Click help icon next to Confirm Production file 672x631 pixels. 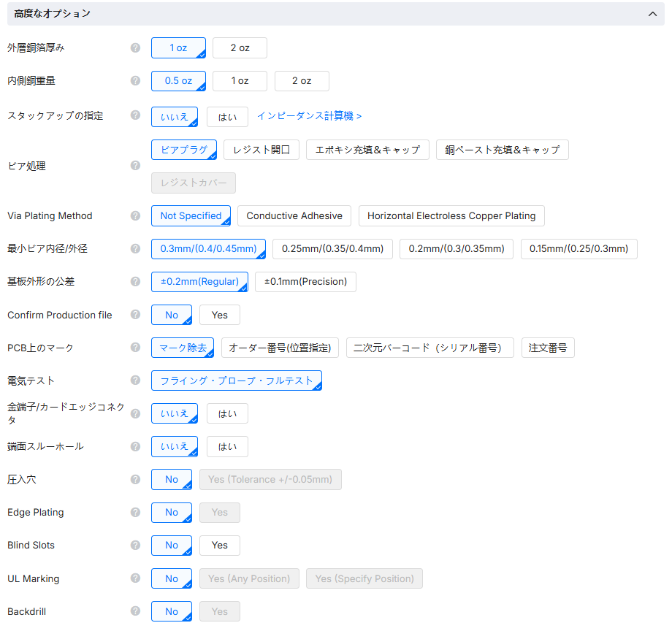pyautogui.click(x=135, y=315)
